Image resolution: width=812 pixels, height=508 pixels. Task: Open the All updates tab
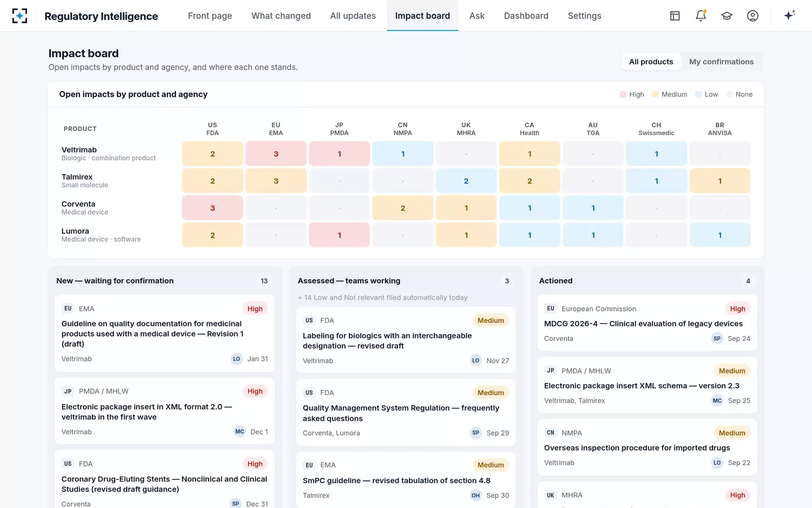[x=353, y=16]
